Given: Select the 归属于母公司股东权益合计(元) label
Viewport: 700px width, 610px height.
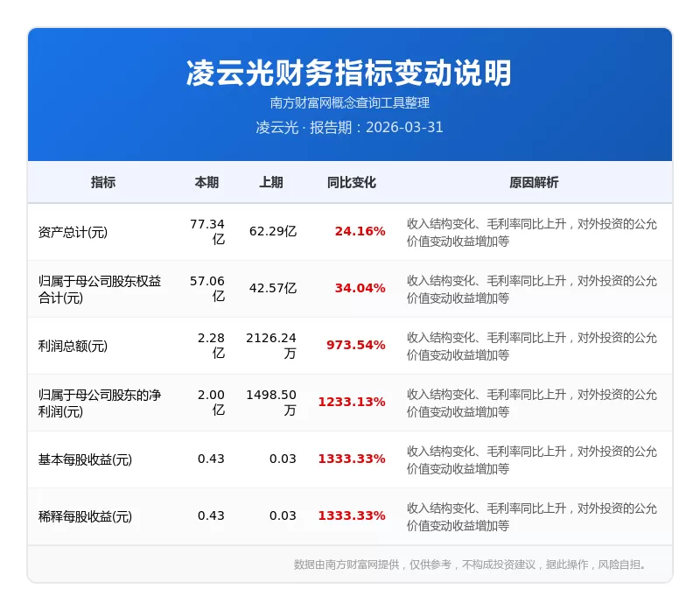Looking at the screenshot, I should 100,289.
